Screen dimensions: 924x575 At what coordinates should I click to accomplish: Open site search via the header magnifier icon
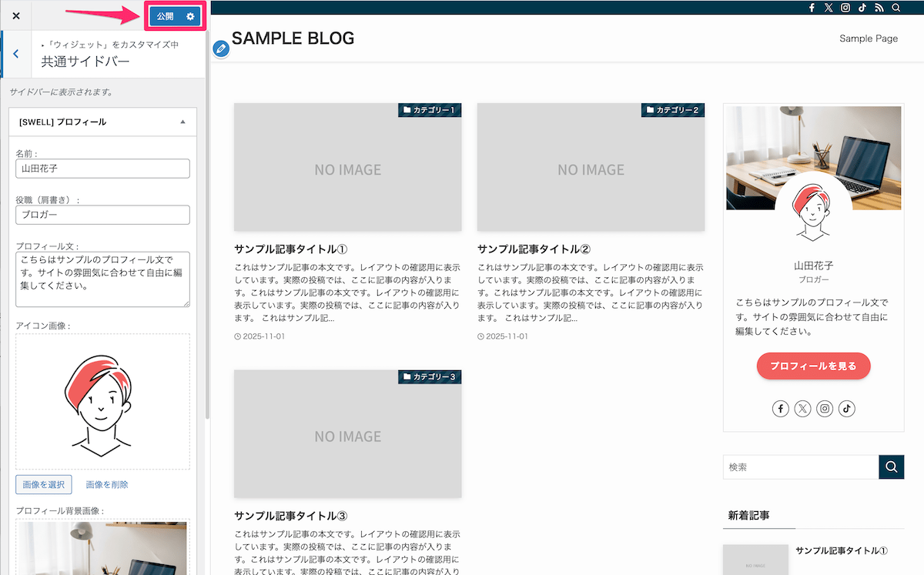896,8
